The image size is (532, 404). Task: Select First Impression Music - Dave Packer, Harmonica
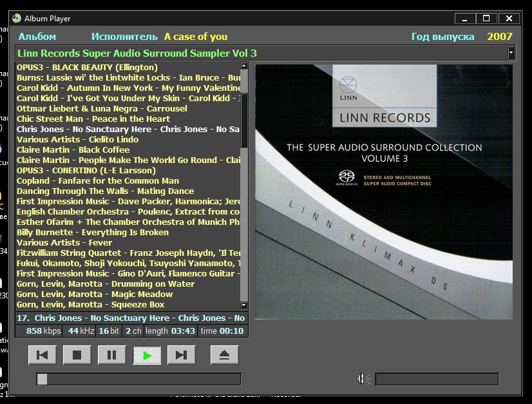[128, 201]
